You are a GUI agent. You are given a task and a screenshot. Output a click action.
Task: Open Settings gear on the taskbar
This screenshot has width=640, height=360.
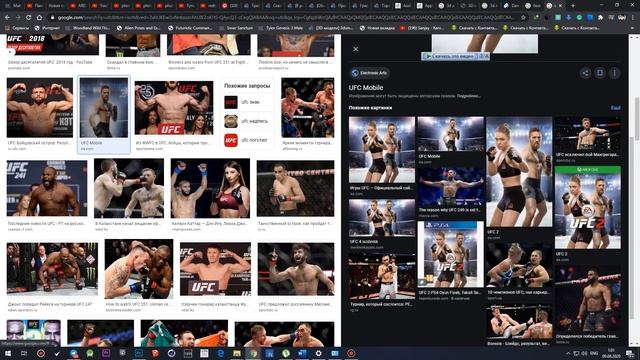coord(318,353)
